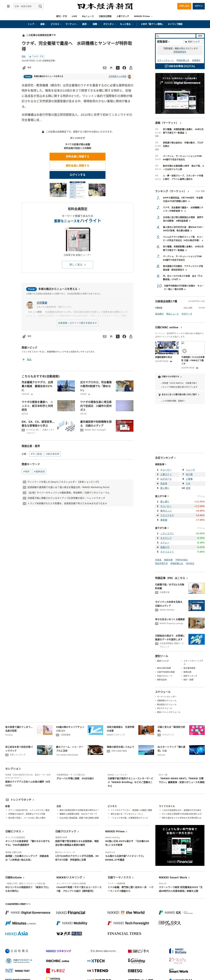Expand the 経済 navigation dropdown
The width and height of the screenshot is (210, 980).
tap(85, 24)
